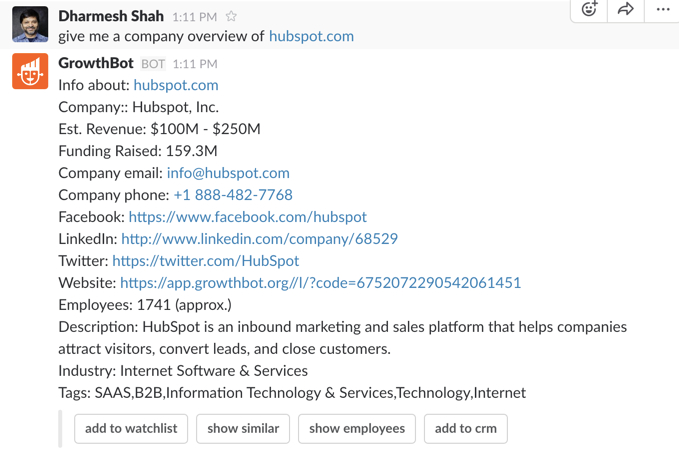Click the add to crm button

click(x=466, y=428)
